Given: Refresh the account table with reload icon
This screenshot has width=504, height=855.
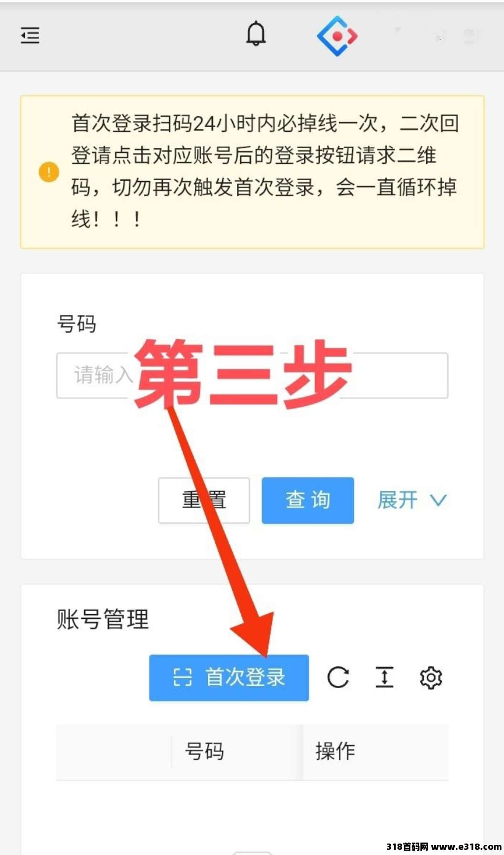Looking at the screenshot, I should coord(338,678).
